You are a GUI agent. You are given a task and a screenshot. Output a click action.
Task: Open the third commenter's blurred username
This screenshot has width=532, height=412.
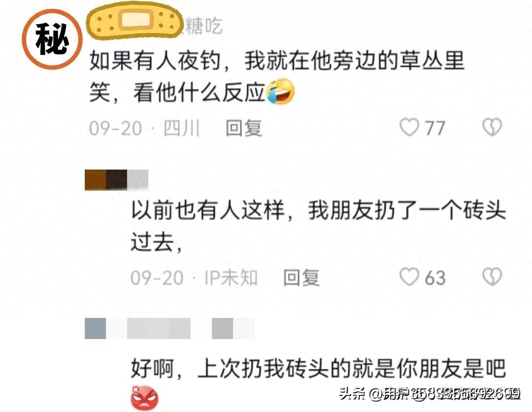click(x=169, y=329)
